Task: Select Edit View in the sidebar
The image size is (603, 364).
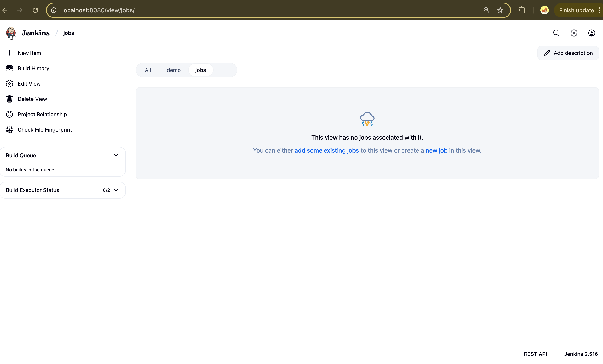Action: pos(29,83)
